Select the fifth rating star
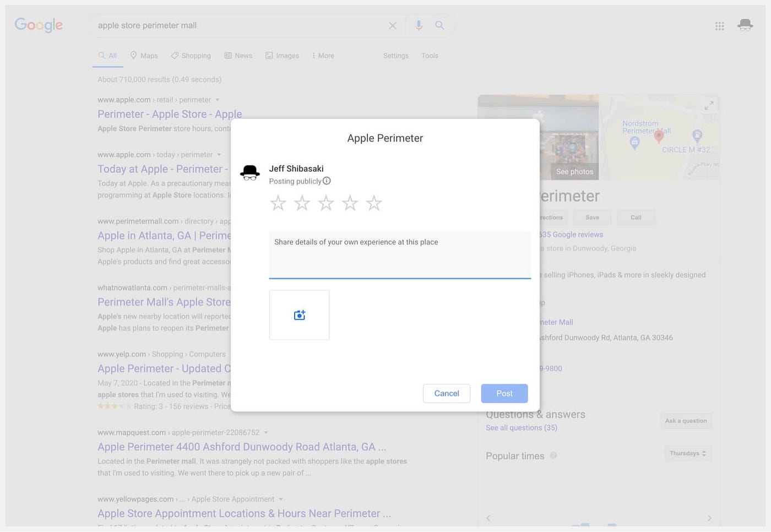This screenshot has height=532, width=771. (x=374, y=203)
